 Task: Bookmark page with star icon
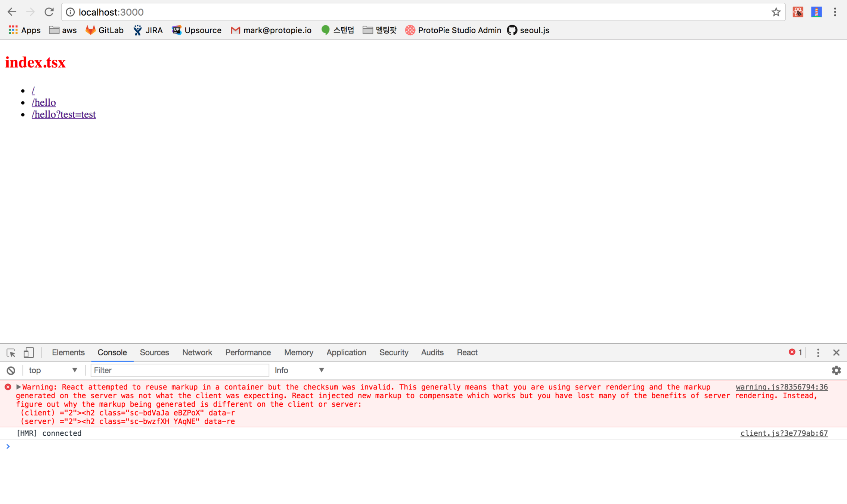coord(776,12)
